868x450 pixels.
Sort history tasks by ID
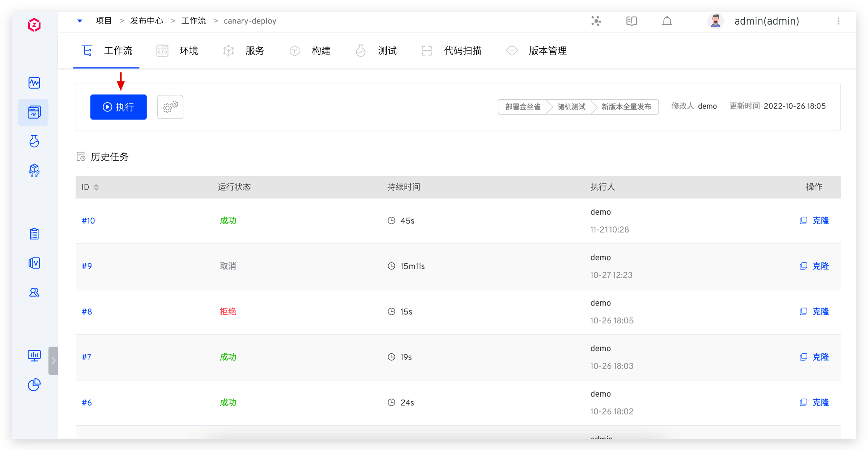coord(96,187)
